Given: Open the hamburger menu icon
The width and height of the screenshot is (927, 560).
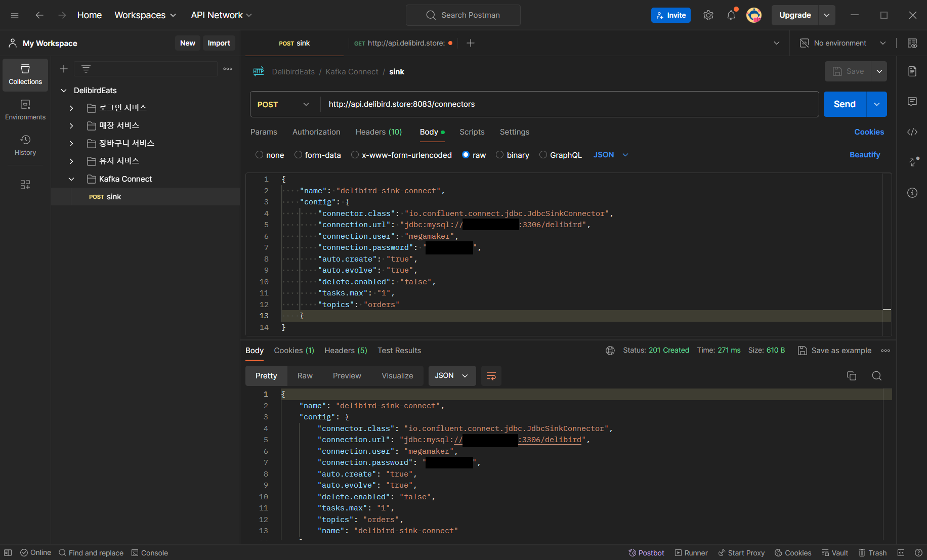Looking at the screenshot, I should (15, 15).
